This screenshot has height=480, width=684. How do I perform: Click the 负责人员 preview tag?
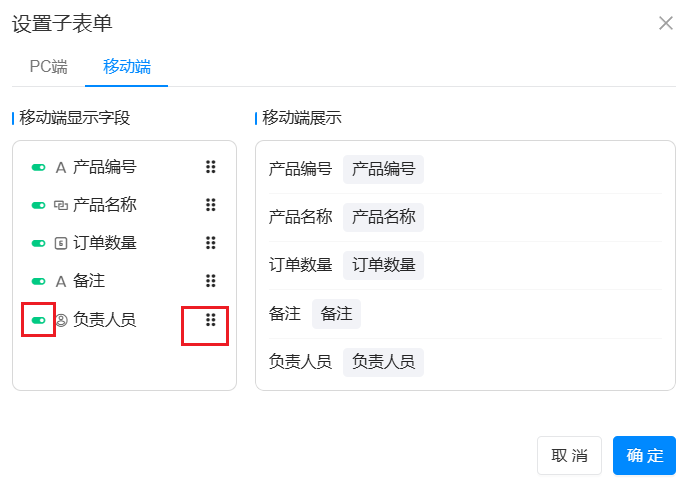383,362
